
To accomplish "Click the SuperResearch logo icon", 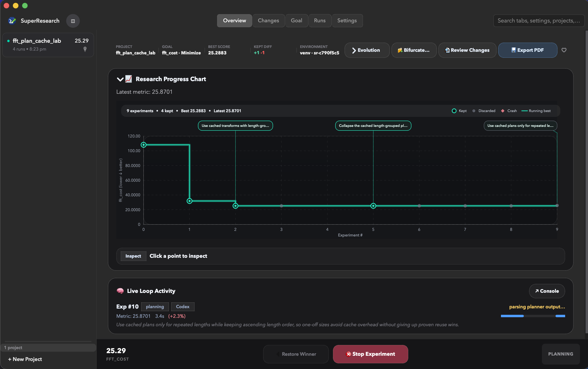I will [12, 21].
